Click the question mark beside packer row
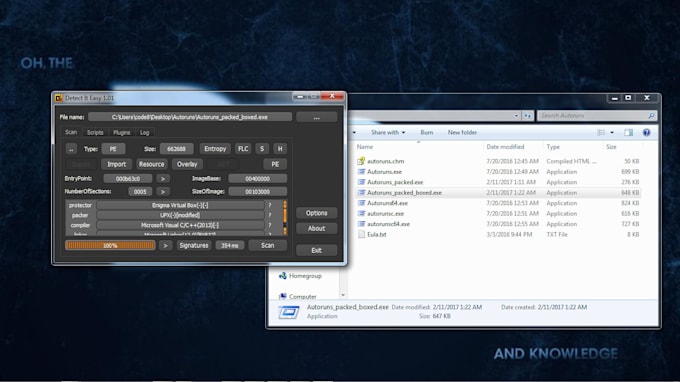This screenshot has height=382, width=680. [x=270, y=215]
